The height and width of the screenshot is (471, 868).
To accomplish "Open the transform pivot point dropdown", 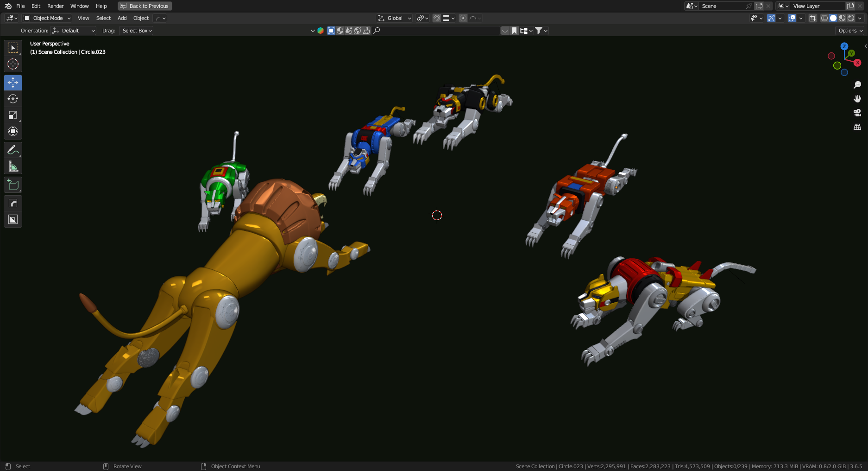I will pos(422,18).
